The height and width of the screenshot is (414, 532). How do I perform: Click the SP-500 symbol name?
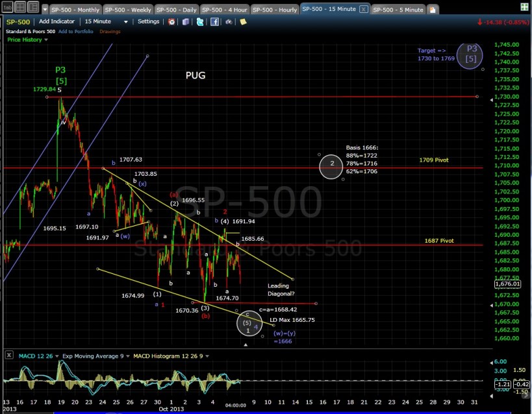click(18, 22)
